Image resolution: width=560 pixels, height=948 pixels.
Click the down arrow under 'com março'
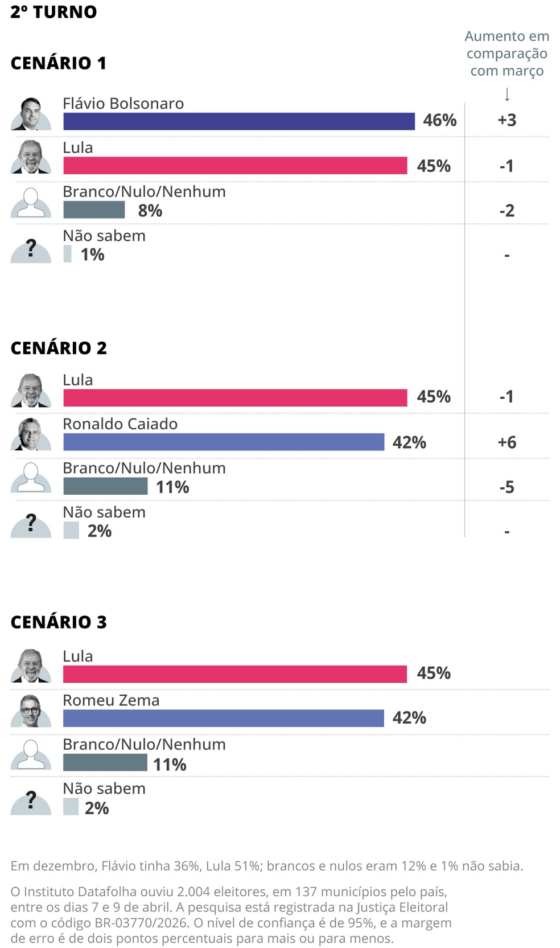click(507, 94)
